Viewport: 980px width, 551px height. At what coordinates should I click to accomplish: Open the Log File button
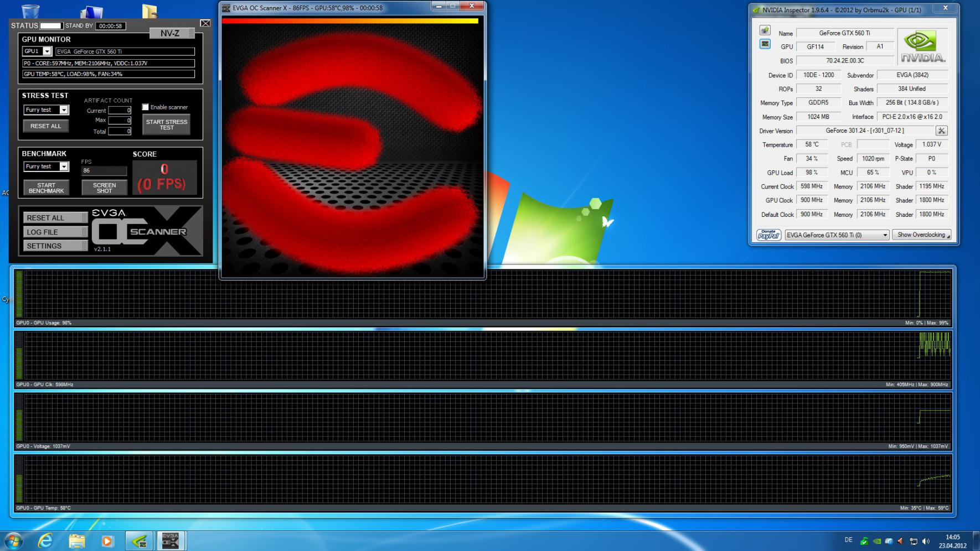[55, 232]
